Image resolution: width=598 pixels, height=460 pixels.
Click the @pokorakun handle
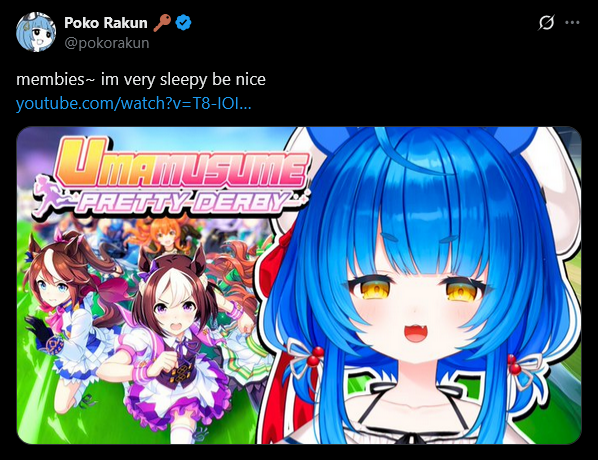(107, 43)
